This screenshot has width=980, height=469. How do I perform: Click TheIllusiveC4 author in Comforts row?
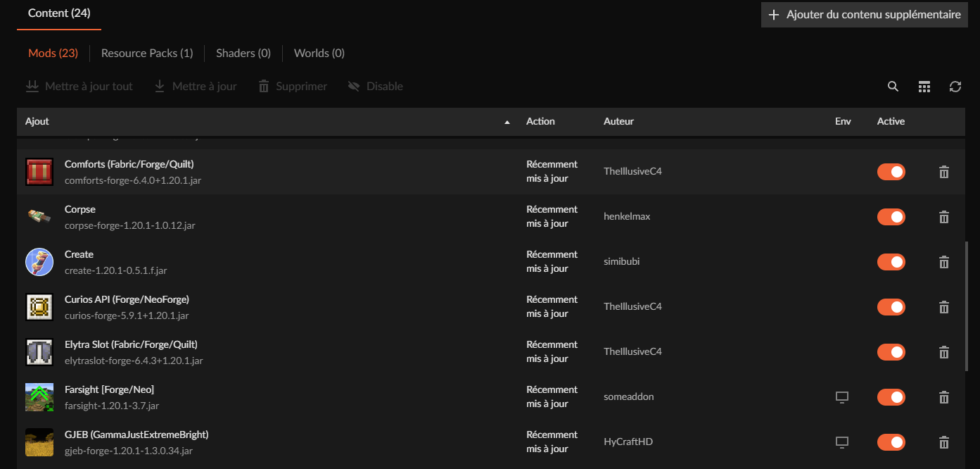click(x=632, y=172)
